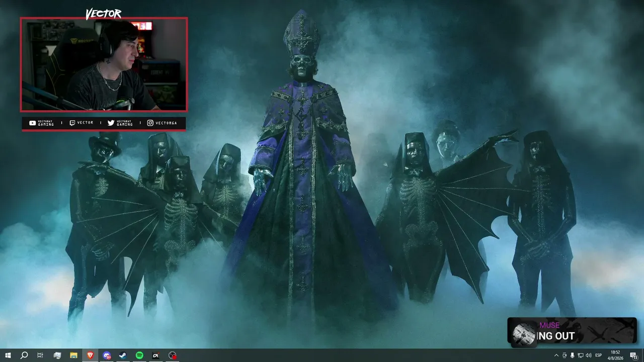
Task: Open the notification center with 13 alerts
Action: pyautogui.click(x=634, y=355)
